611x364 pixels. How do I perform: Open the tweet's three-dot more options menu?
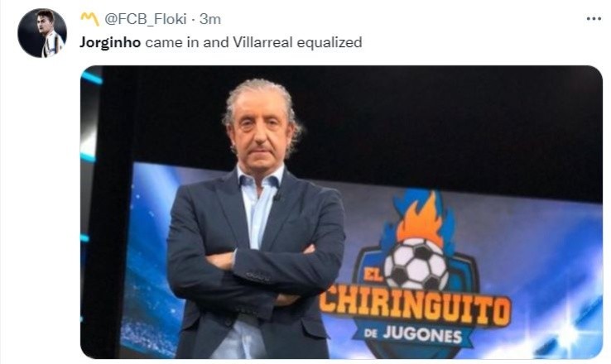tap(594, 19)
